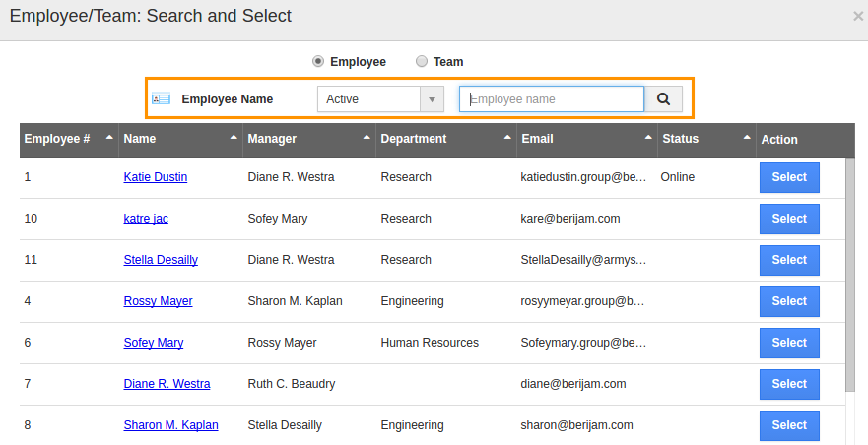The width and height of the screenshot is (868, 445).
Task: Click the employee card icon beside Employee Name
Action: (161, 99)
